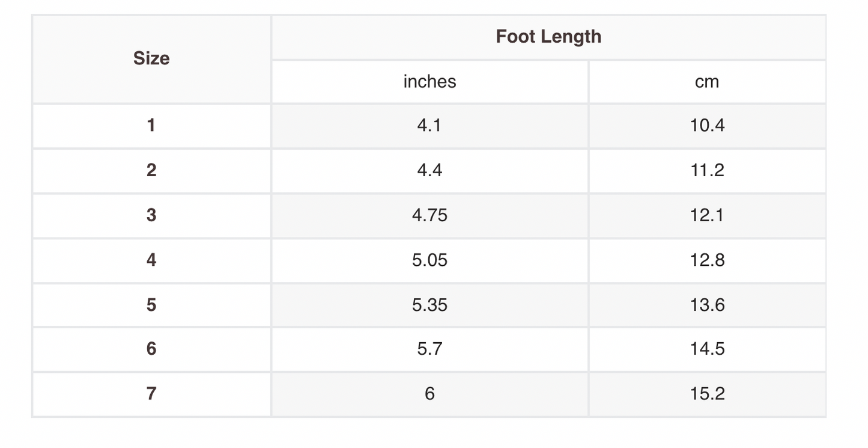The height and width of the screenshot is (448, 868).
Task: Click the Foot Length header cell
Action: (x=548, y=37)
